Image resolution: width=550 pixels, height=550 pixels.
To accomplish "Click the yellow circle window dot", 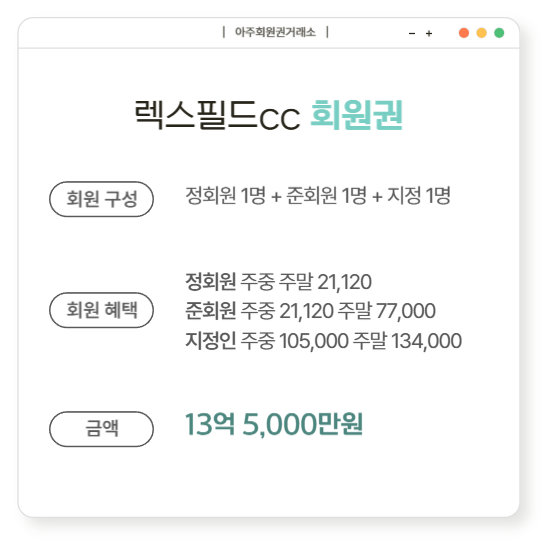I will pos(481,33).
